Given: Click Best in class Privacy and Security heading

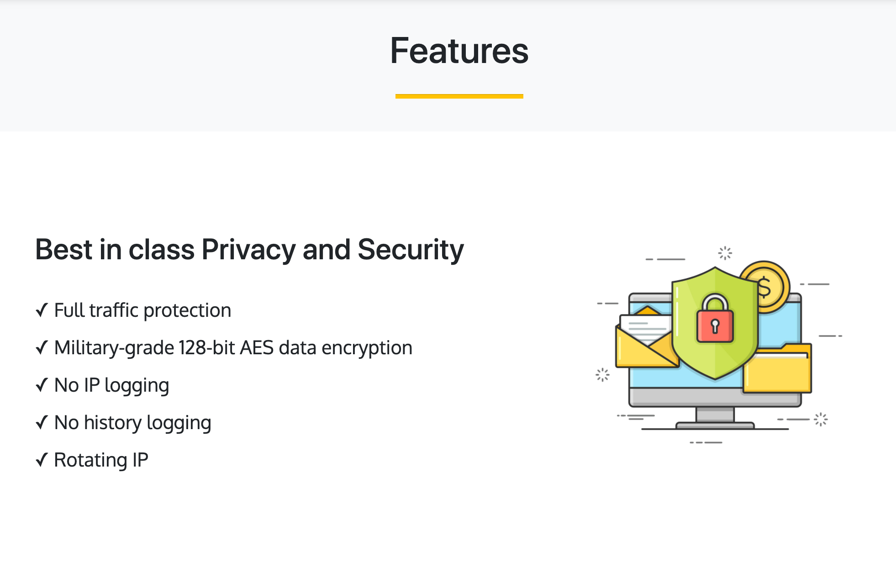Looking at the screenshot, I should [249, 250].
